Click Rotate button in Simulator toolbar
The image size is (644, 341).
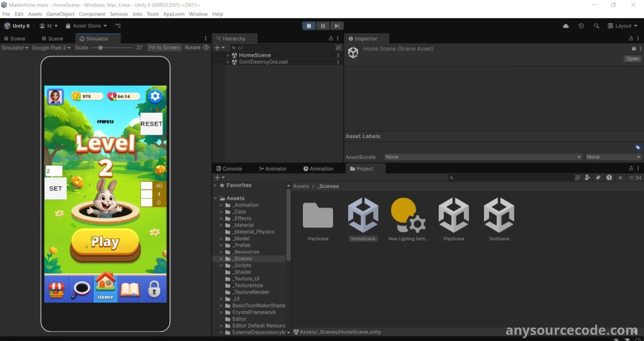click(192, 47)
